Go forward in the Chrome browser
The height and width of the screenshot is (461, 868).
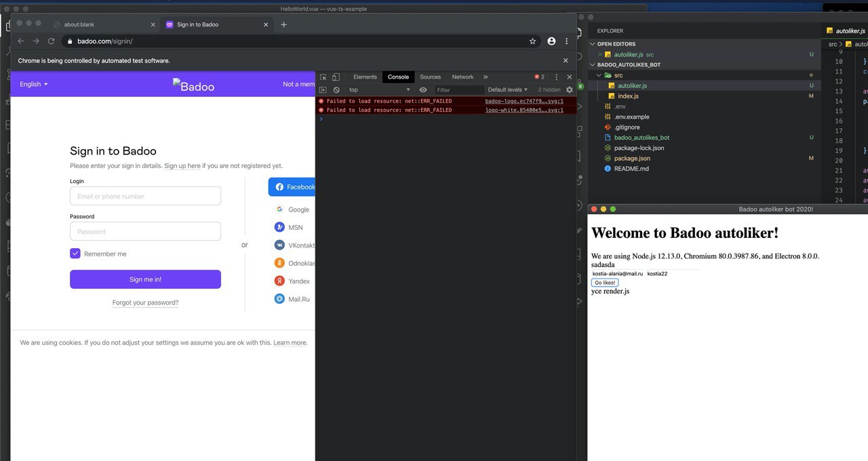pos(36,41)
